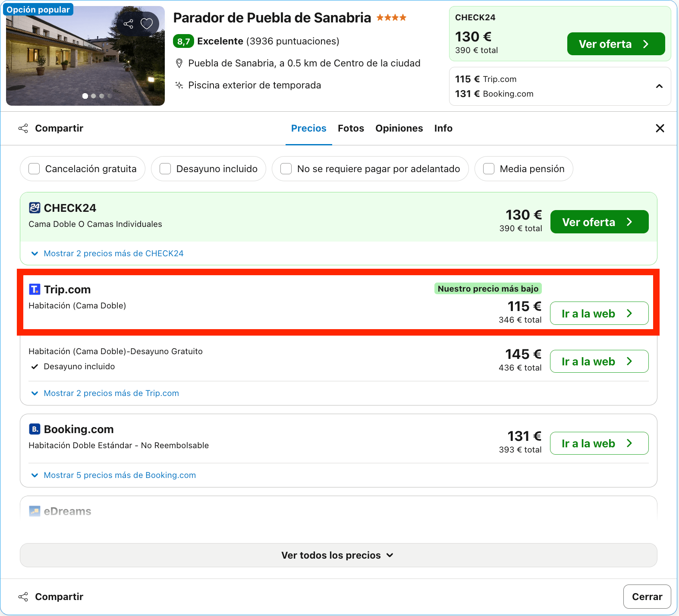Screen dimensions: 679x616
Task: Select the third photo carousel dot
Action: click(102, 96)
